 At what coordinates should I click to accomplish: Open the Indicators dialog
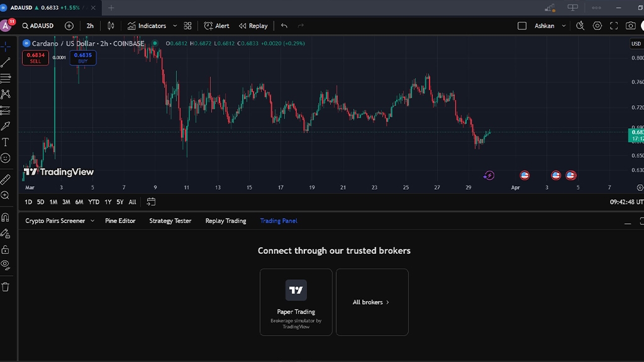pyautogui.click(x=147, y=26)
